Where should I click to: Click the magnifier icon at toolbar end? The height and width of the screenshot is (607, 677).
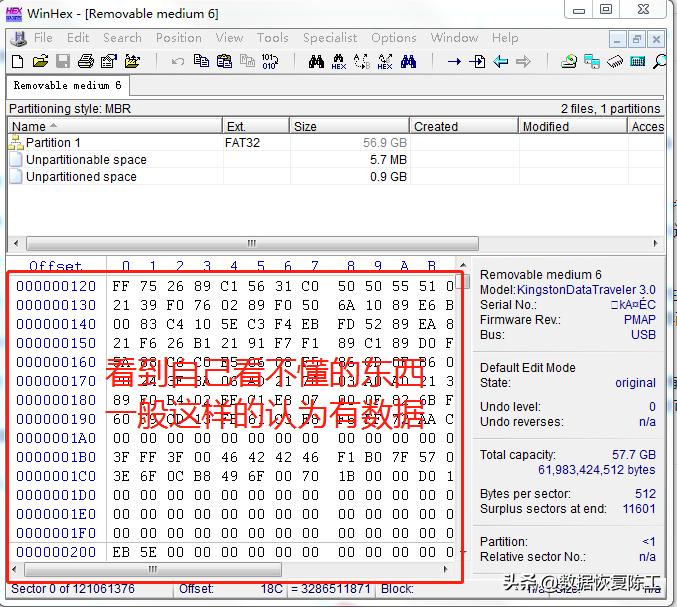(660, 61)
